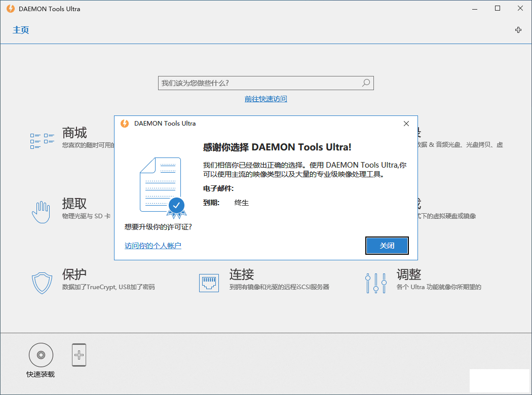Image resolution: width=532 pixels, height=395 pixels.
Task: Click the certified license document graphic
Action: click(163, 188)
